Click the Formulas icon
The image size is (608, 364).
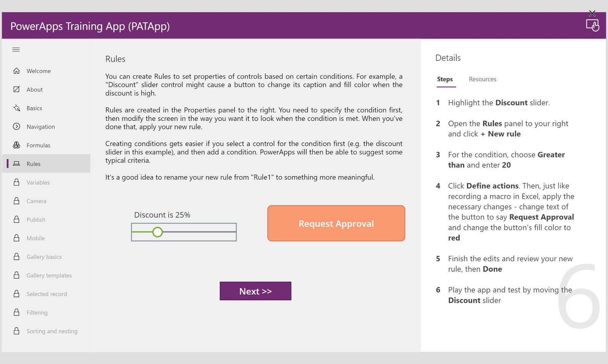click(16, 145)
